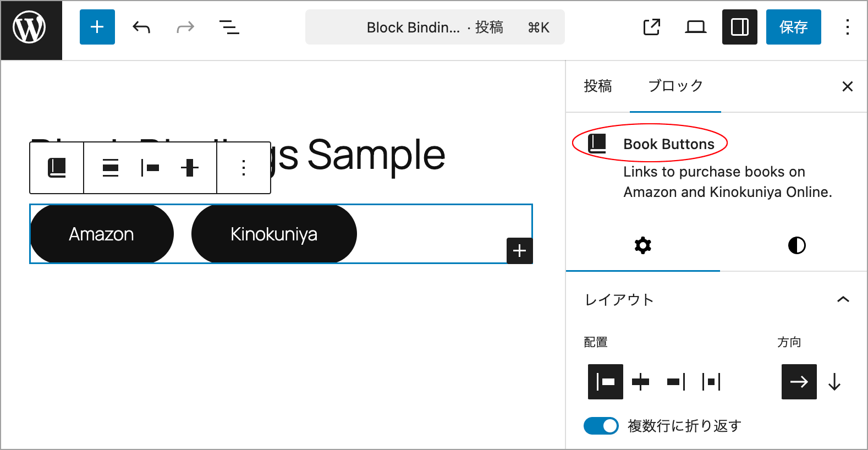
Task: Select the block toolbar justify items button
Action: pyautogui.click(x=150, y=168)
